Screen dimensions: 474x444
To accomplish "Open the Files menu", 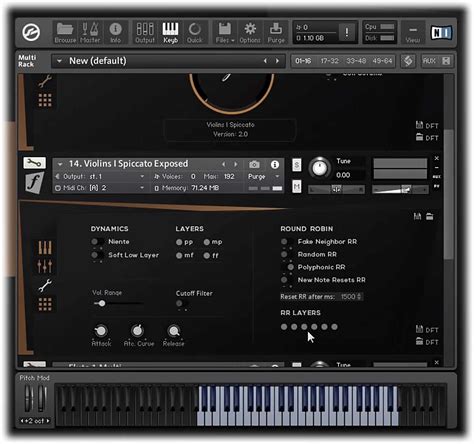I will [x=225, y=33].
